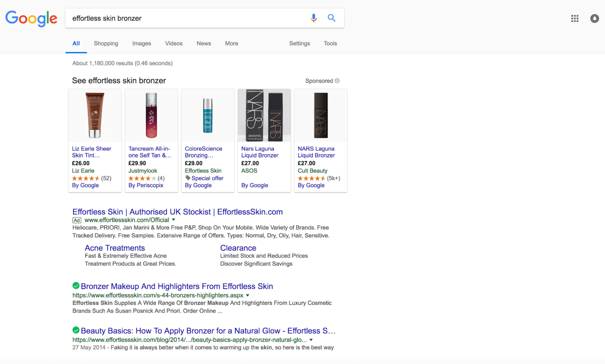
Task: Expand the effortlessskin.com/Official ad URL arrow
Action: (x=173, y=220)
